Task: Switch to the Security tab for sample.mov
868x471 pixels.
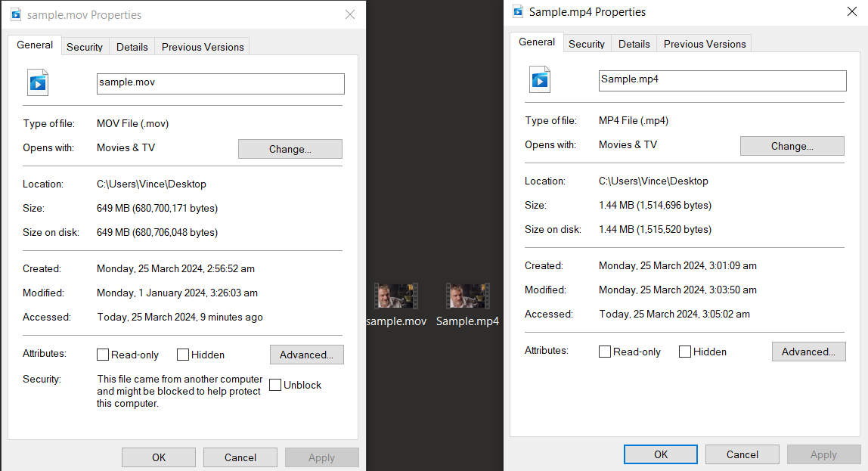Action: [x=85, y=46]
